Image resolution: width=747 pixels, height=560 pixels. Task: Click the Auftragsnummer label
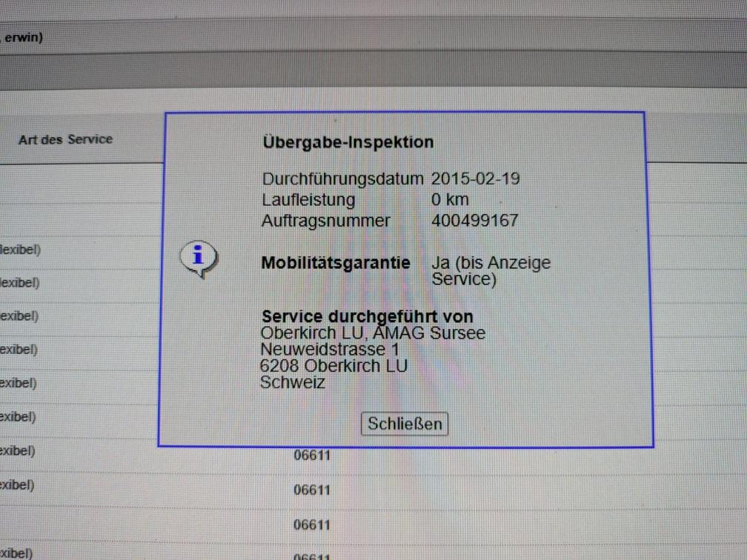click(x=325, y=221)
